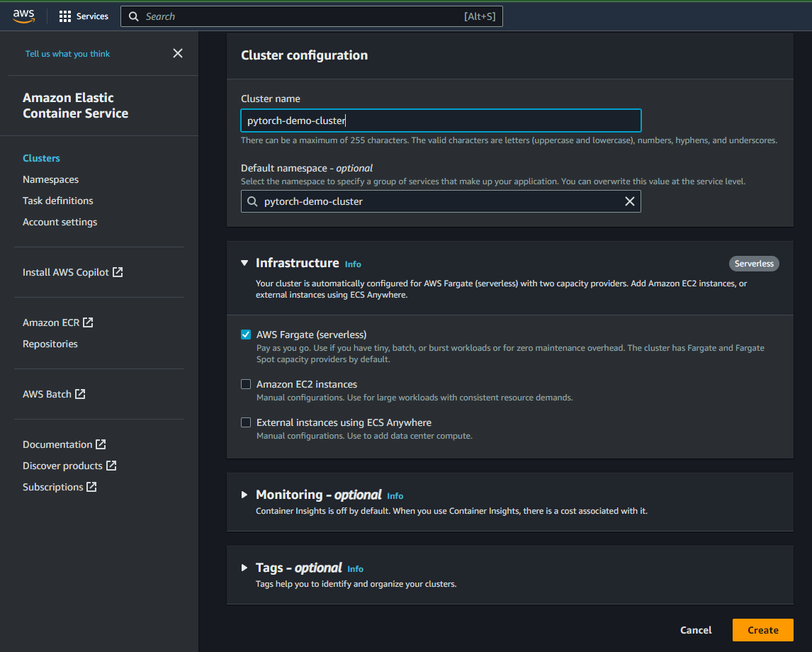This screenshot has height=652, width=812.
Task: Open Documentation link
Action: point(57,444)
